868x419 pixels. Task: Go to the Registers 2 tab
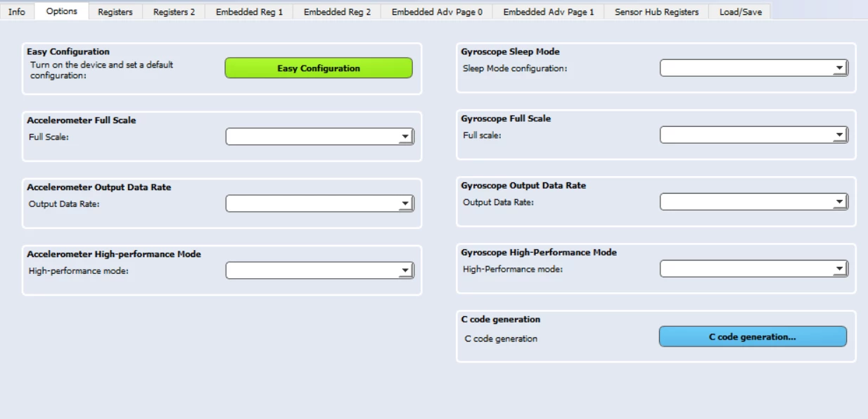tap(174, 12)
